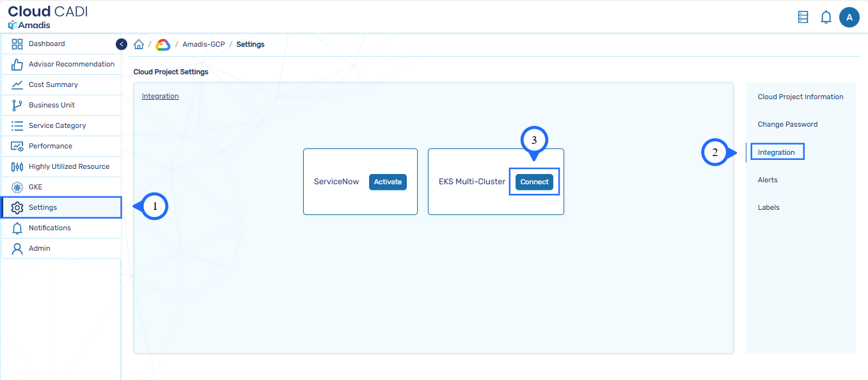Open Highly Utilized Resource section
Image resolution: width=868 pixels, height=380 pixels.
68,167
